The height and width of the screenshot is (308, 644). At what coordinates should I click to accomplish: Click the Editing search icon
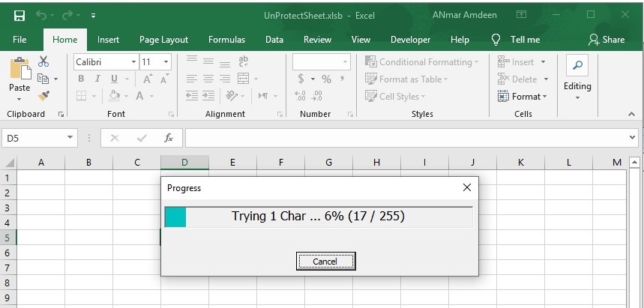point(577,66)
